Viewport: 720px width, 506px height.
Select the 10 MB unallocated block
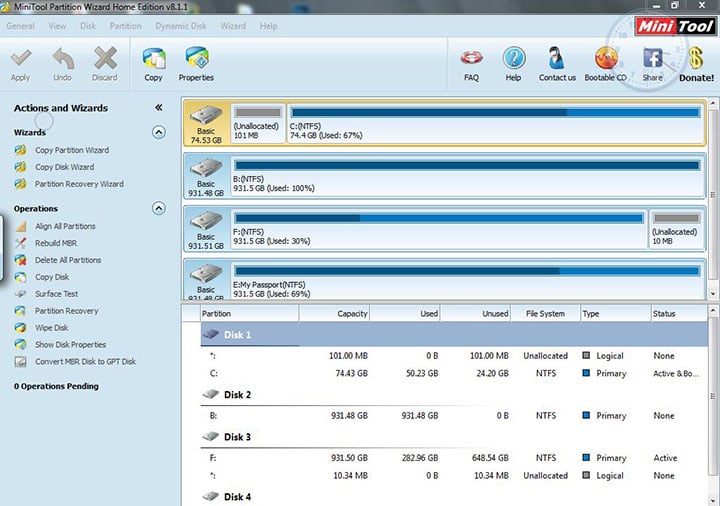[x=677, y=229]
